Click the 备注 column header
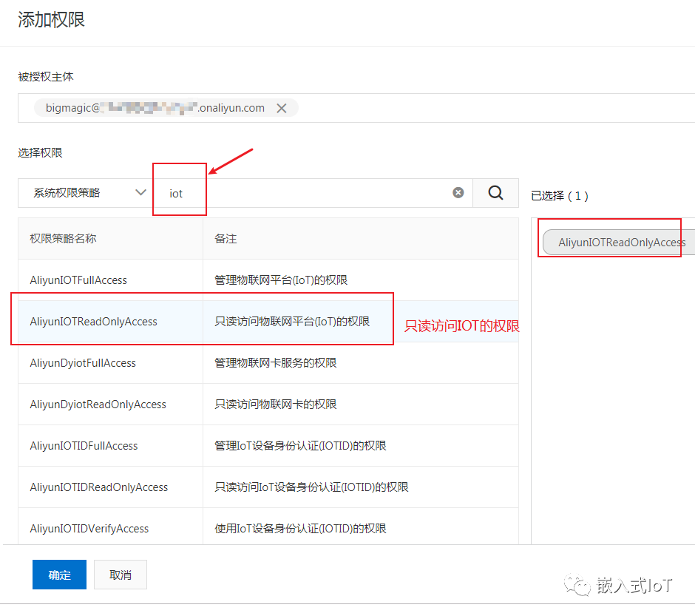Viewport: 695px width, 616px height. (x=226, y=239)
